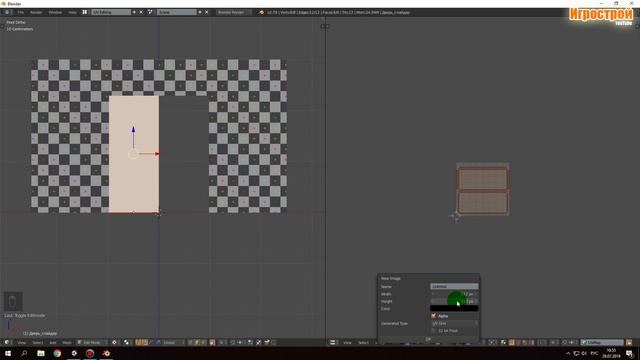Image resolution: width=640 pixels, height=360 pixels.
Task: Delete the UV Editing screen layout
Action: [x=141, y=12]
